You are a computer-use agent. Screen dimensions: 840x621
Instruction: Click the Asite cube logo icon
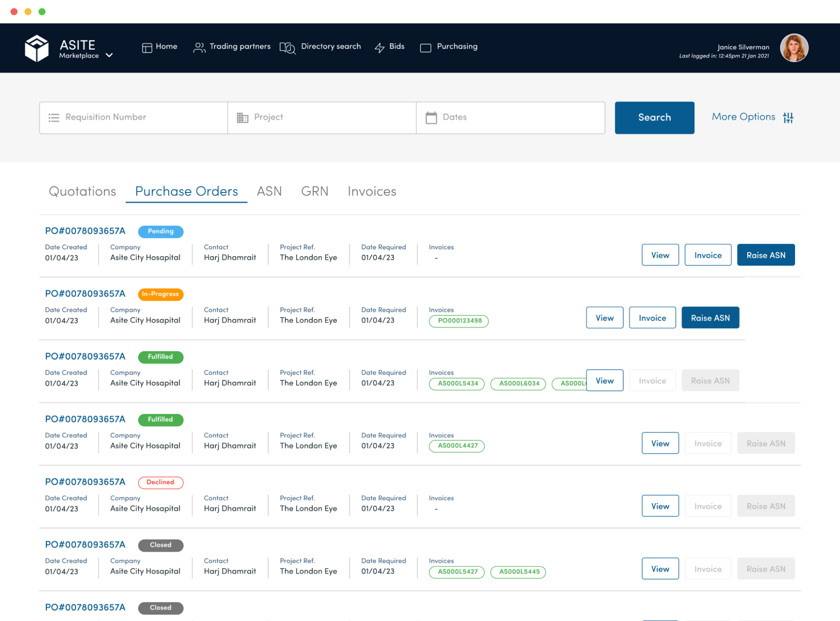(37, 48)
